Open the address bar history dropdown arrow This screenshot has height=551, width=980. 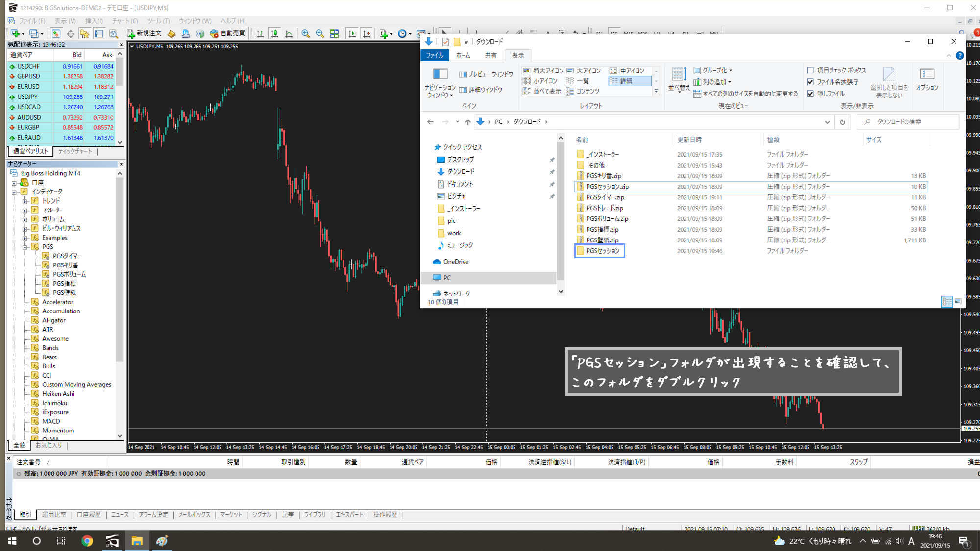click(x=827, y=122)
